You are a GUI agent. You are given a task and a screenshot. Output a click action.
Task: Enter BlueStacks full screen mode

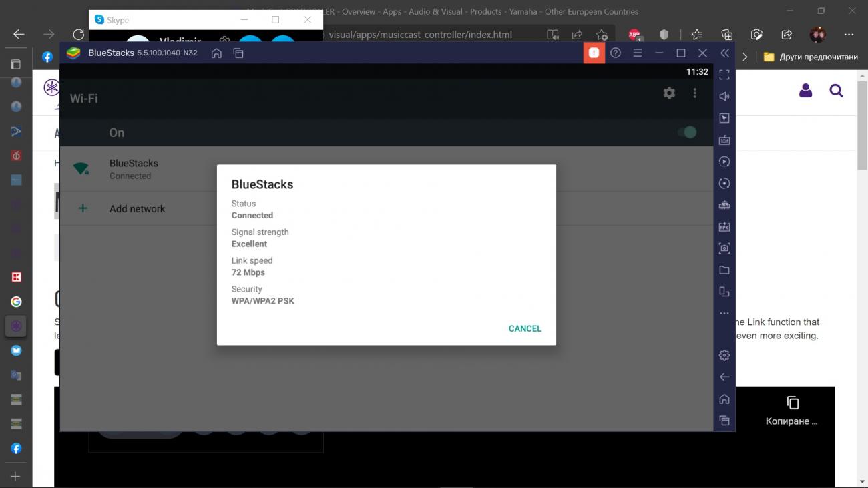coord(724,75)
